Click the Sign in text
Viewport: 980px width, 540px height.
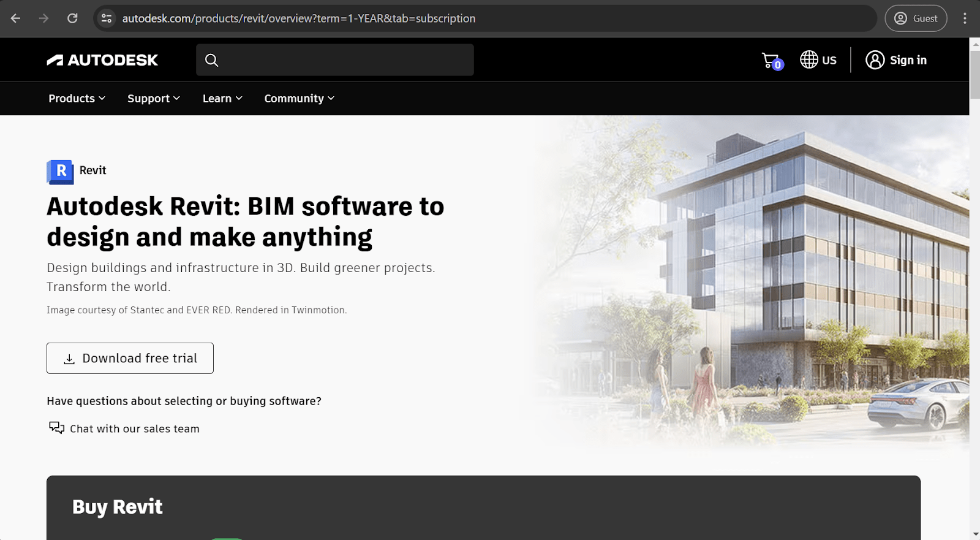pyautogui.click(x=908, y=60)
